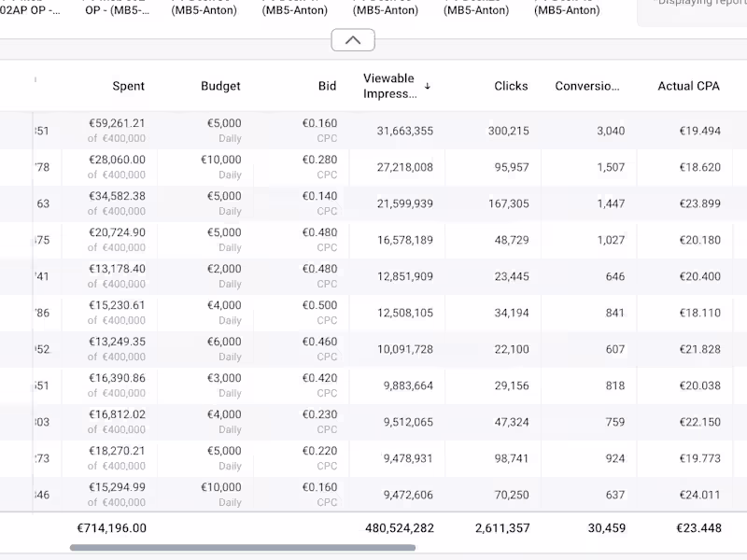The image size is (747, 560).
Task: Click the €10,000 daily budget in the second row
Action: [x=220, y=161]
